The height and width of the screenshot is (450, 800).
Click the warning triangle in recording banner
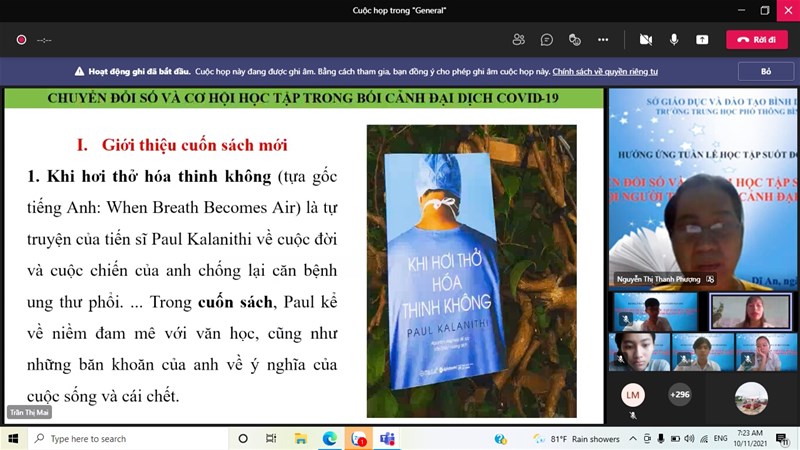point(79,71)
